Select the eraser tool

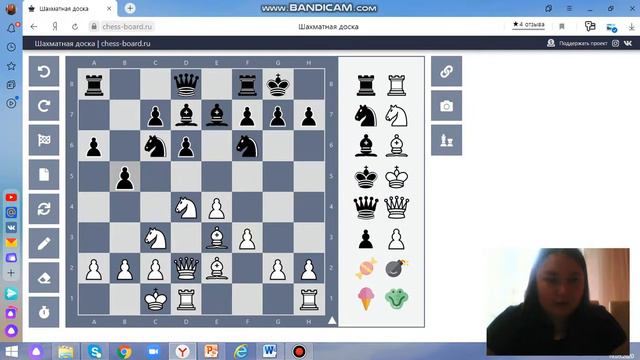(x=44, y=278)
